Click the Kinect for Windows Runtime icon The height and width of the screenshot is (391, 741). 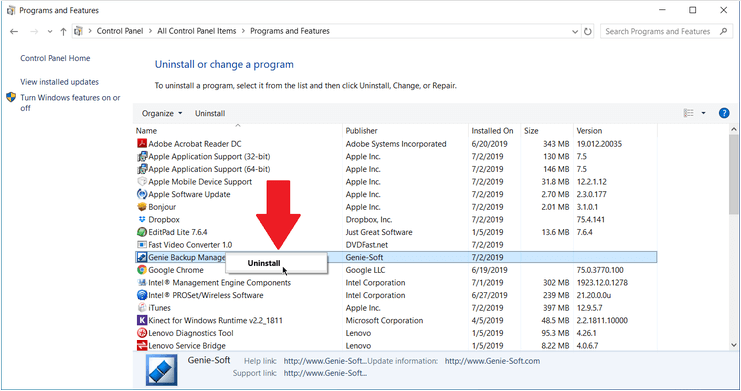141,321
